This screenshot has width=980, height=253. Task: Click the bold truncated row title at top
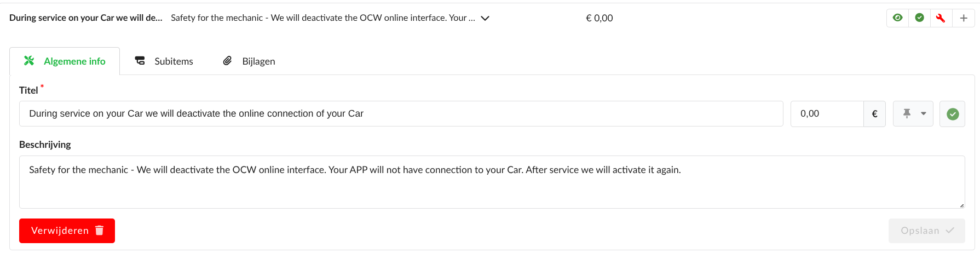85,18
